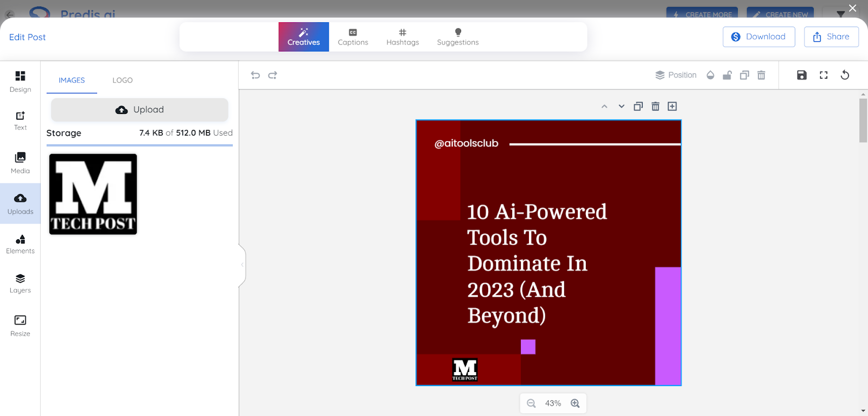Image resolution: width=868 pixels, height=416 pixels.
Task: Click the Upload button
Action: click(x=139, y=110)
